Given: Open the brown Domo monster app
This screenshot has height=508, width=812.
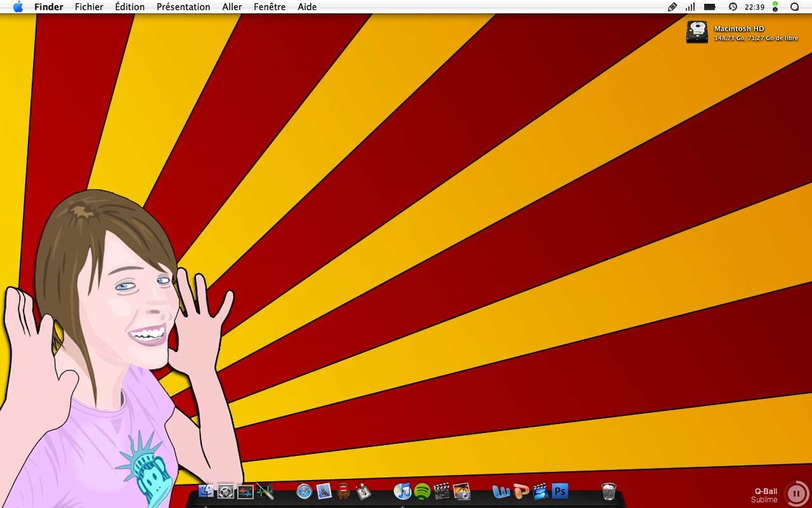Looking at the screenshot, I should pyautogui.click(x=344, y=491).
